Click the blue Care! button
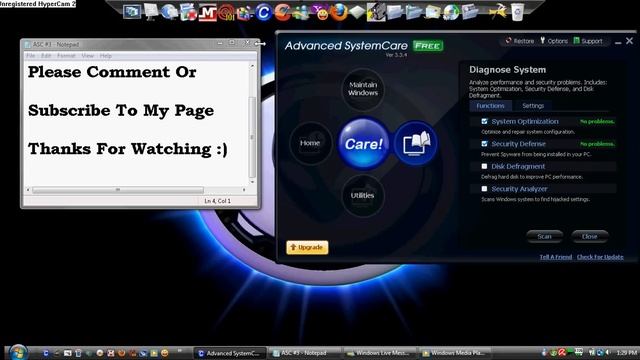640x360 pixels. point(363,144)
